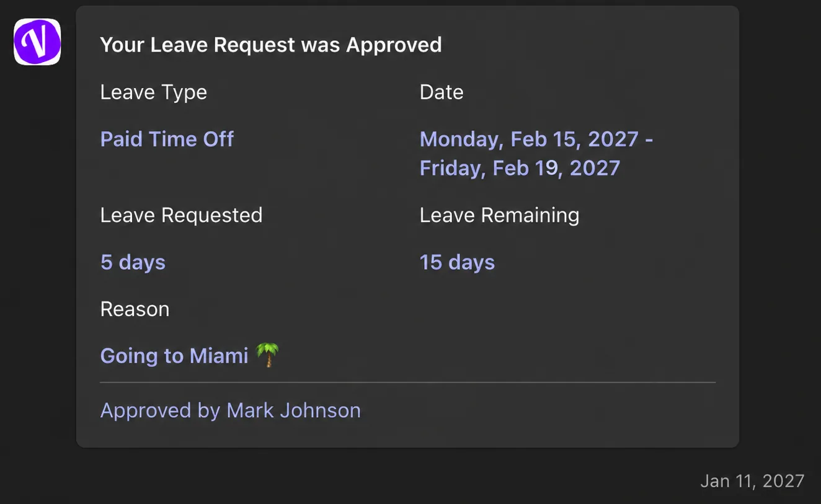
Task: Select the 'Your Leave Request was Approved' heading
Action: (x=271, y=45)
